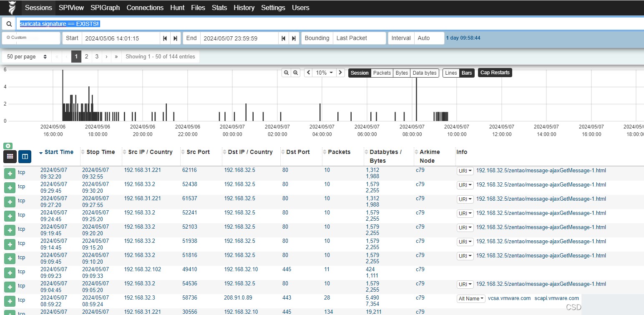Expand session with source port 52438
644x315 pixels.
click(x=10, y=188)
